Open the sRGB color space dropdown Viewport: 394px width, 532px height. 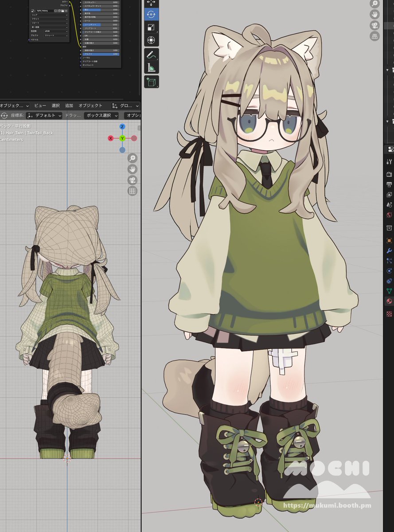click(x=56, y=31)
